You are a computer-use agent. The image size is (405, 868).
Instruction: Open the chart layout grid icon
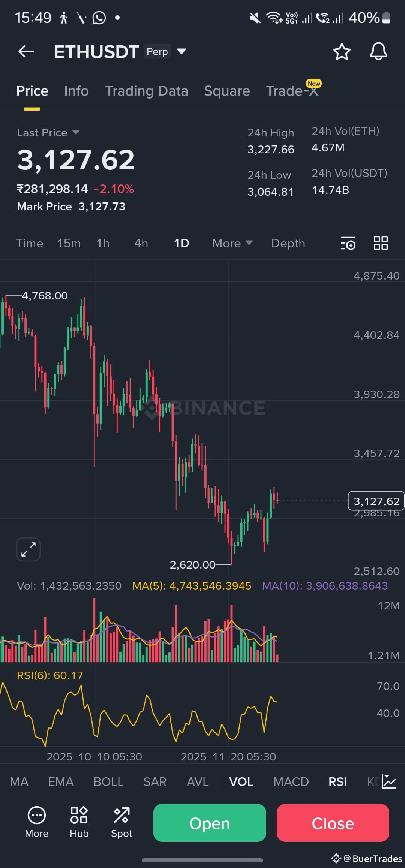click(381, 243)
